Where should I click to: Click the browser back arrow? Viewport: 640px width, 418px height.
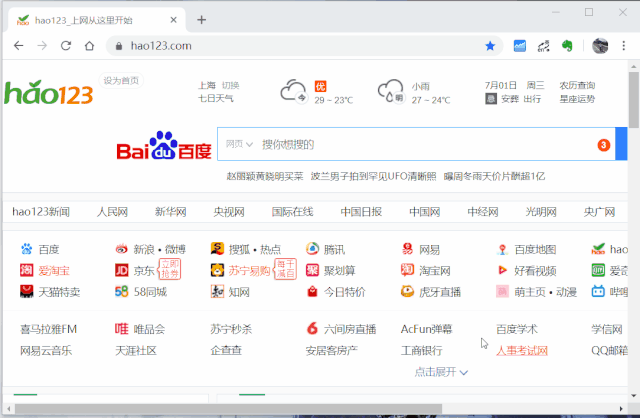tap(19, 46)
